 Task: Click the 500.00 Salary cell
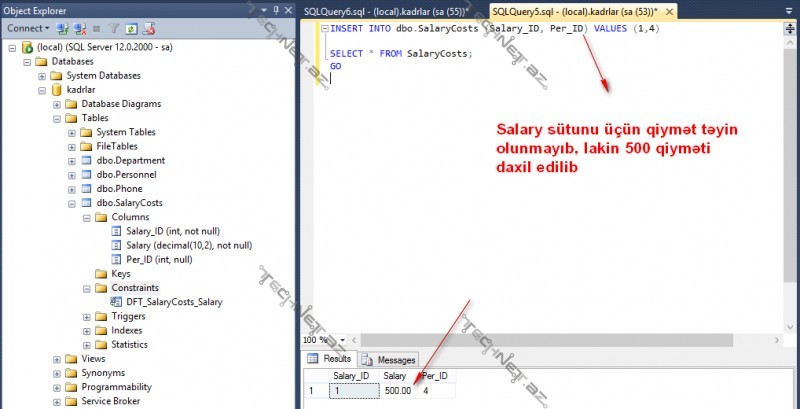click(398, 391)
